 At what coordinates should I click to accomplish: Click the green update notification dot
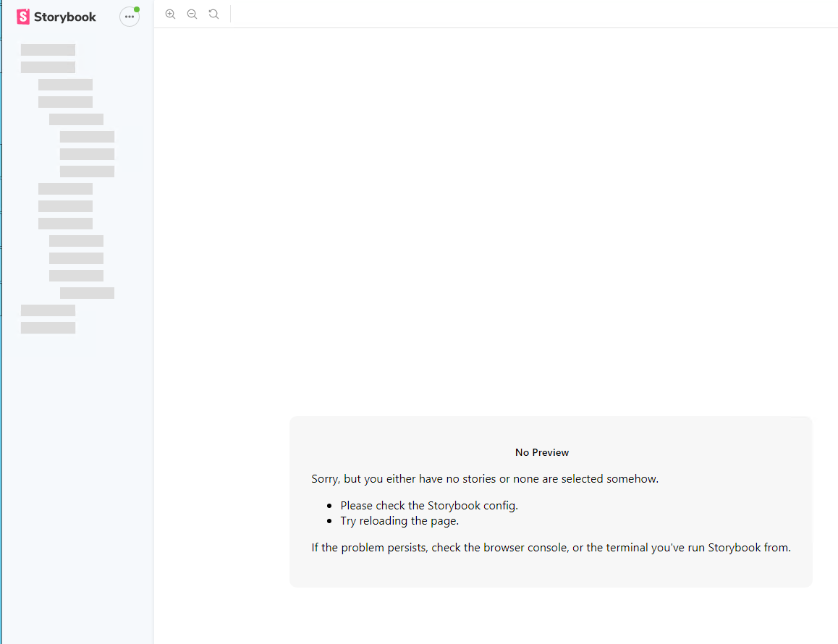pyautogui.click(x=136, y=9)
